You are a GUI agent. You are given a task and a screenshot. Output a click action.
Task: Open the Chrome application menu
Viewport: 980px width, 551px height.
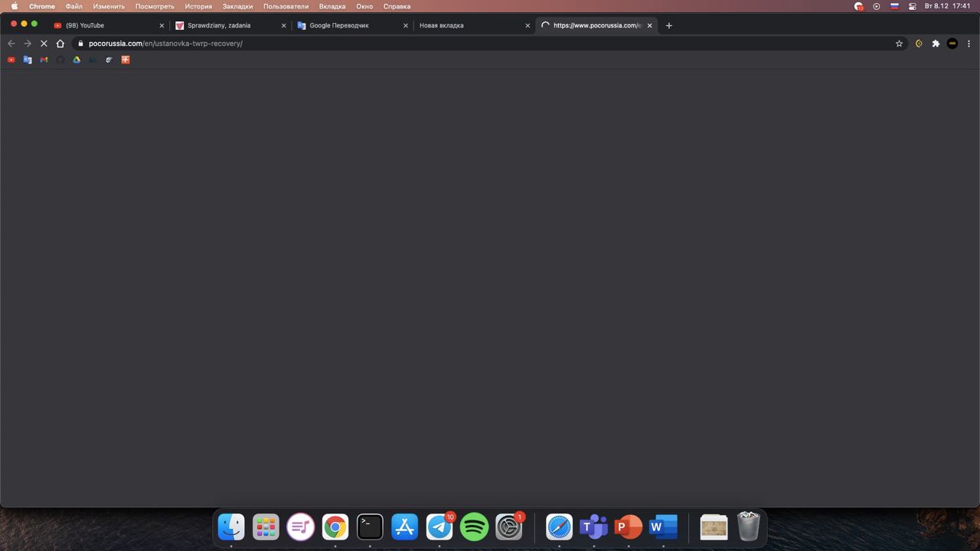click(42, 6)
